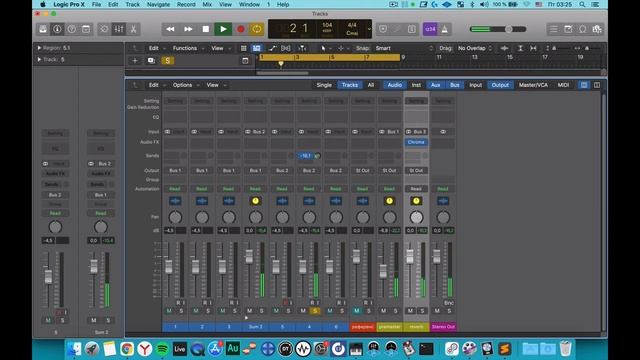
Task: Open the Mix menu in menu bar
Action: coord(207,4)
